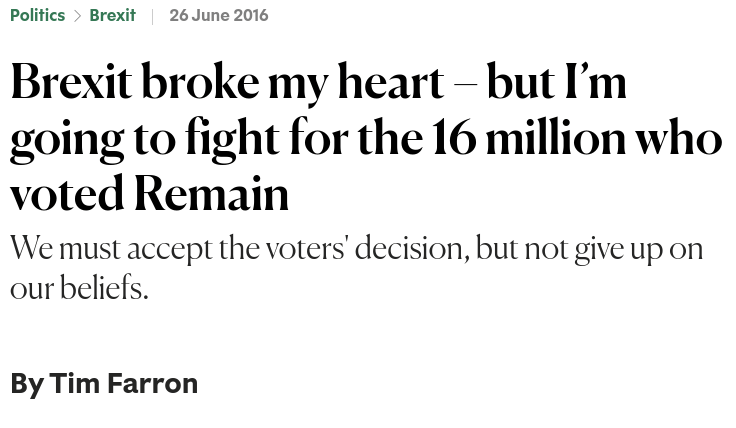
Task: Open Tim Farron's author page
Action: [x=124, y=383]
